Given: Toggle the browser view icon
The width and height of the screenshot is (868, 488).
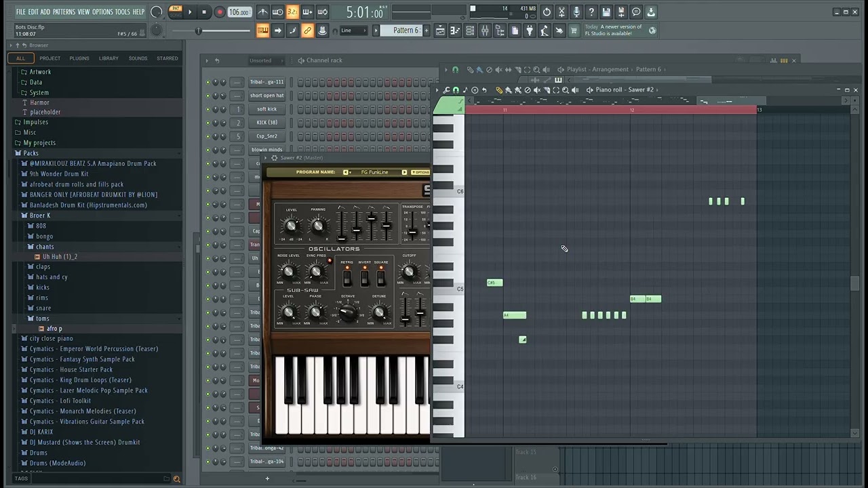Looking at the screenshot, I should click(x=500, y=30).
